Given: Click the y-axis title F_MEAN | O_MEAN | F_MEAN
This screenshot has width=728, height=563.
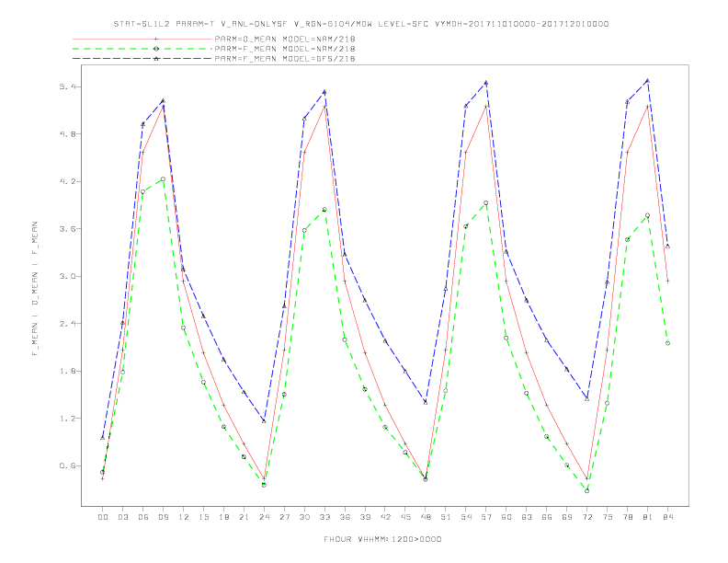Looking at the screenshot, I should point(35,289).
